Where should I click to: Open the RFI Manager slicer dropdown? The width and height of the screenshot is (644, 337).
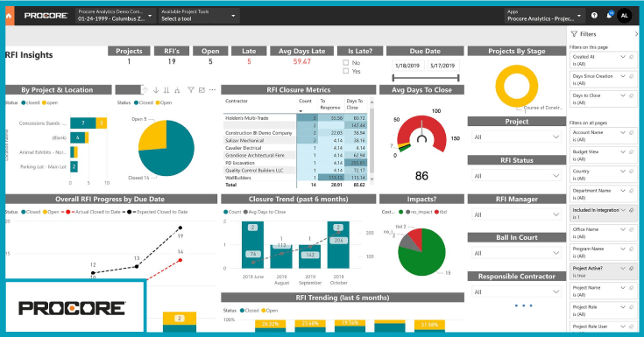516,214
